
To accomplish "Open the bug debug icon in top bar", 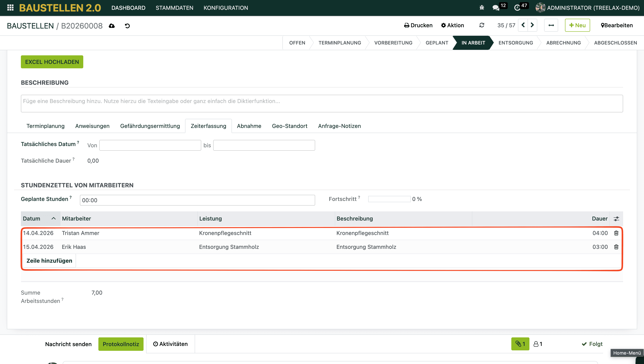I will click(x=482, y=8).
